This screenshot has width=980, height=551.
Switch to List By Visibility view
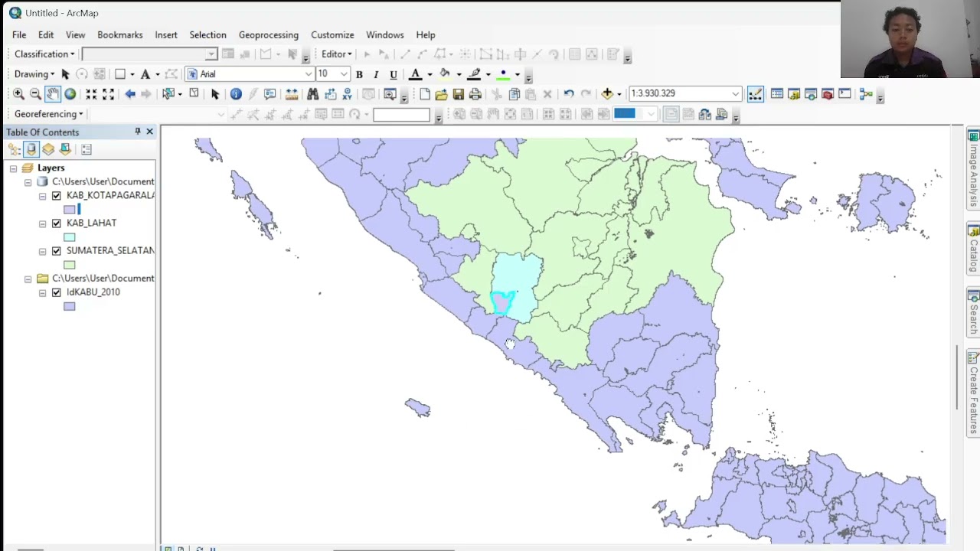48,149
